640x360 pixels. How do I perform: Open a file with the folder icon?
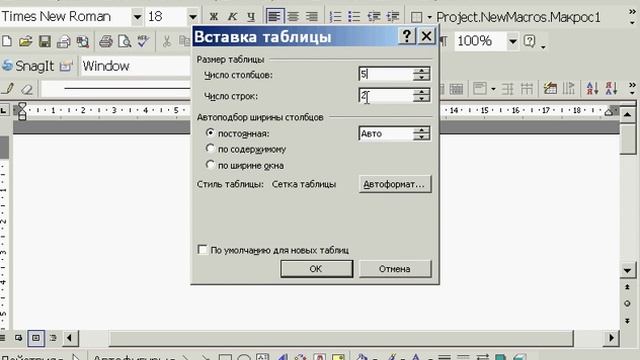[x=25, y=41]
